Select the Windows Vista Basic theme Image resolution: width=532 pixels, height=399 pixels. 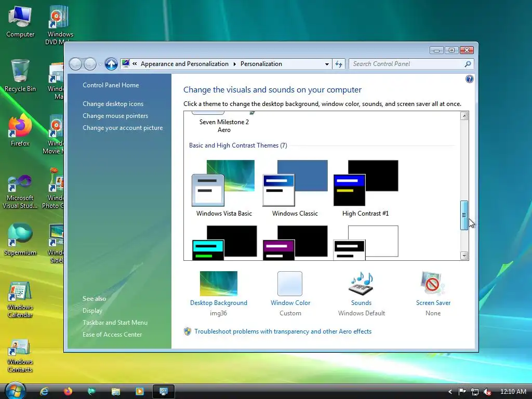coord(224,188)
